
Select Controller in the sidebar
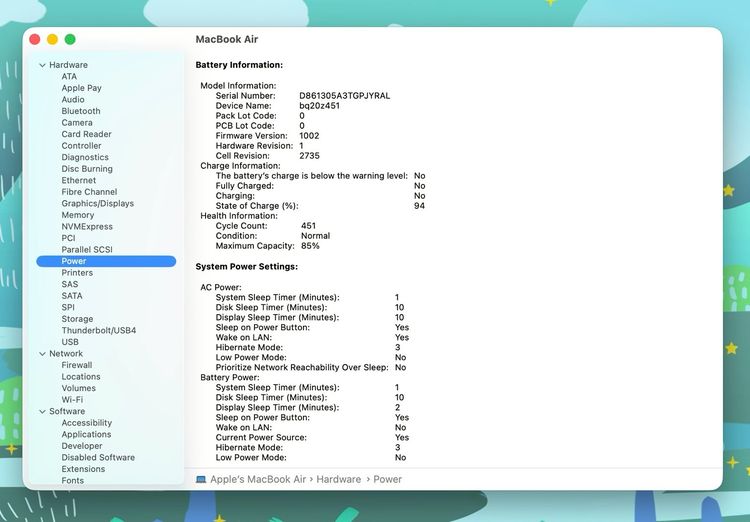81,145
